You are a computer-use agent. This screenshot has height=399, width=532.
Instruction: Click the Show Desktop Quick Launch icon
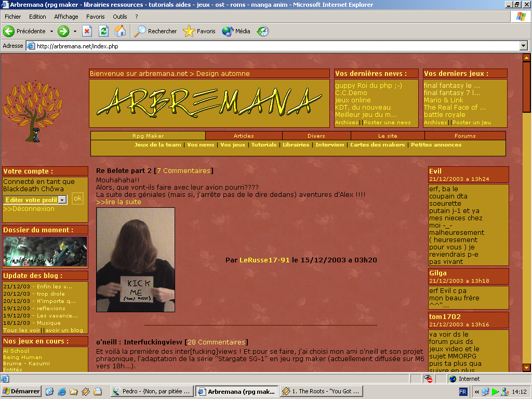click(x=49, y=392)
